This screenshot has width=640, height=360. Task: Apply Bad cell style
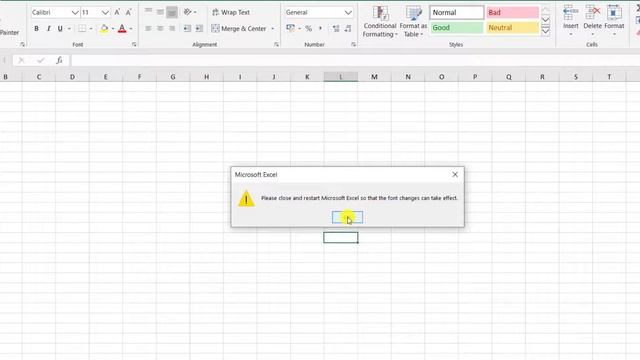512,13
